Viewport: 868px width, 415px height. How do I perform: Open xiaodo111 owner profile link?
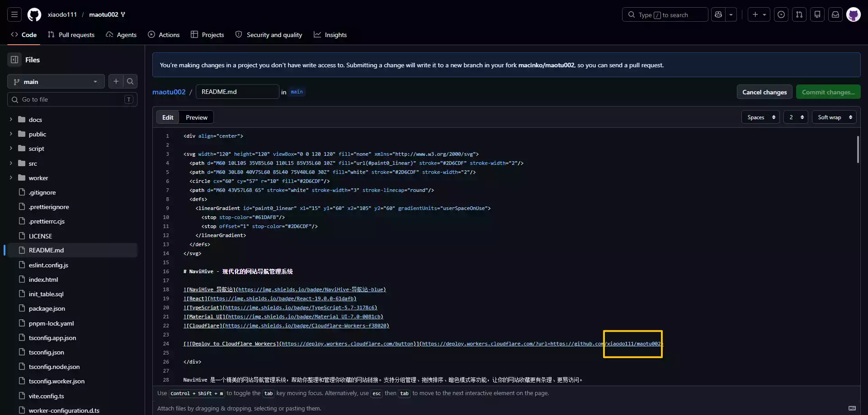[x=62, y=14]
